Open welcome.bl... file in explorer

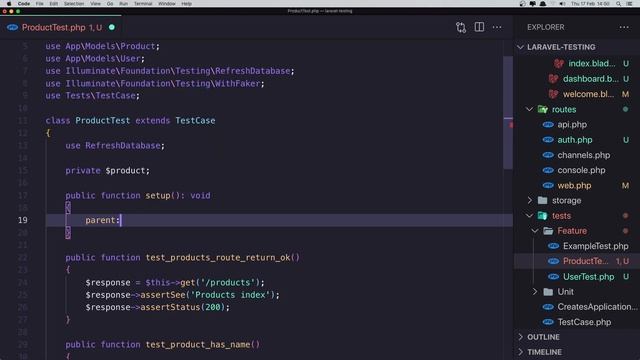(x=589, y=94)
